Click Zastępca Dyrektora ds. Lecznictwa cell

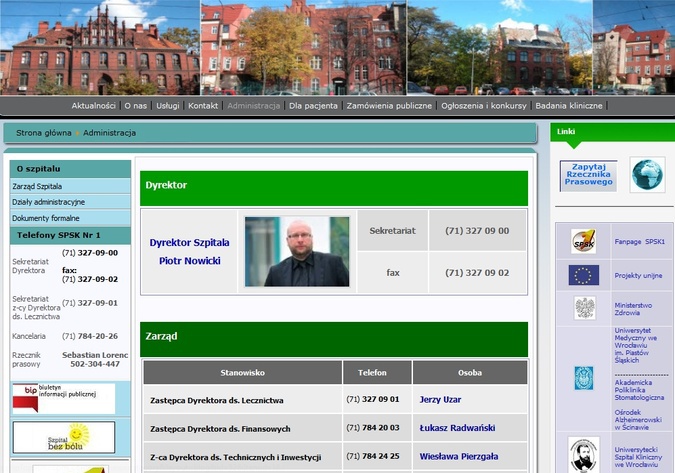[243, 400]
